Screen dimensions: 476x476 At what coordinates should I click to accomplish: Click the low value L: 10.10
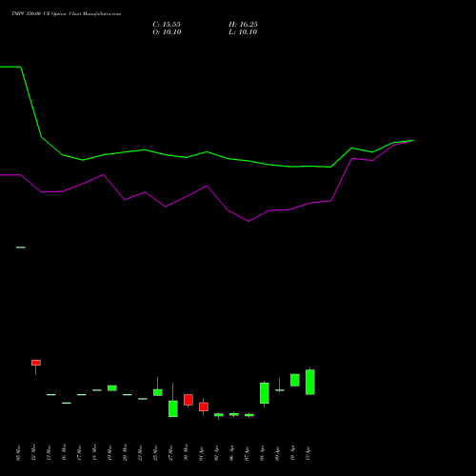click(243, 32)
